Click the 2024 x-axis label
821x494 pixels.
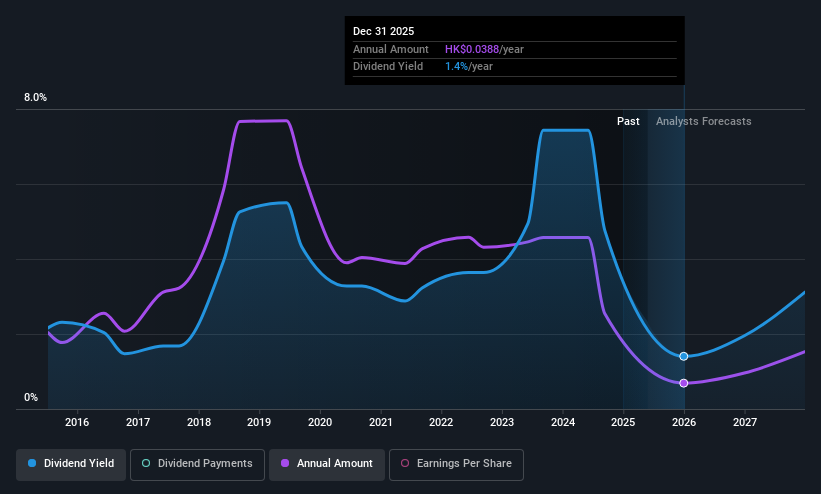[563, 422]
